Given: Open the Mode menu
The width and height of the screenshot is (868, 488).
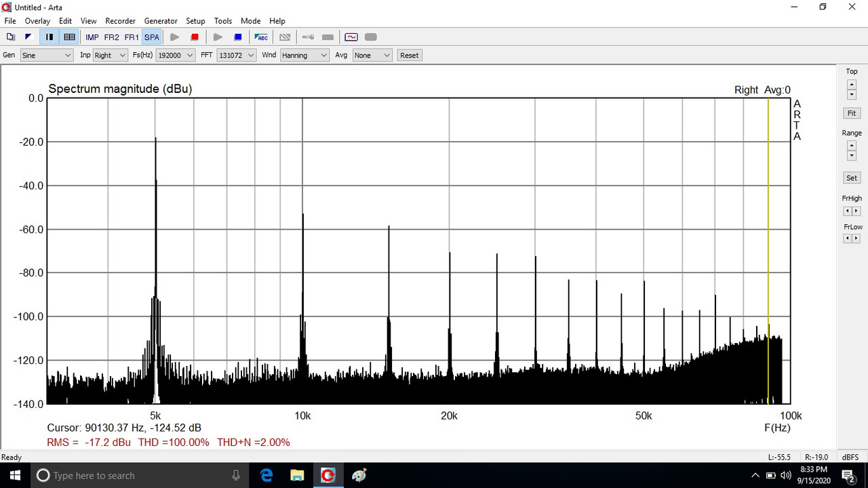Looking at the screenshot, I should (x=250, y=21).
